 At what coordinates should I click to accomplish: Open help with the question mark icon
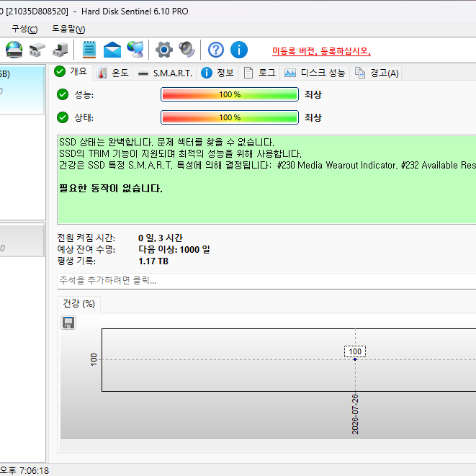coord(216,50)
